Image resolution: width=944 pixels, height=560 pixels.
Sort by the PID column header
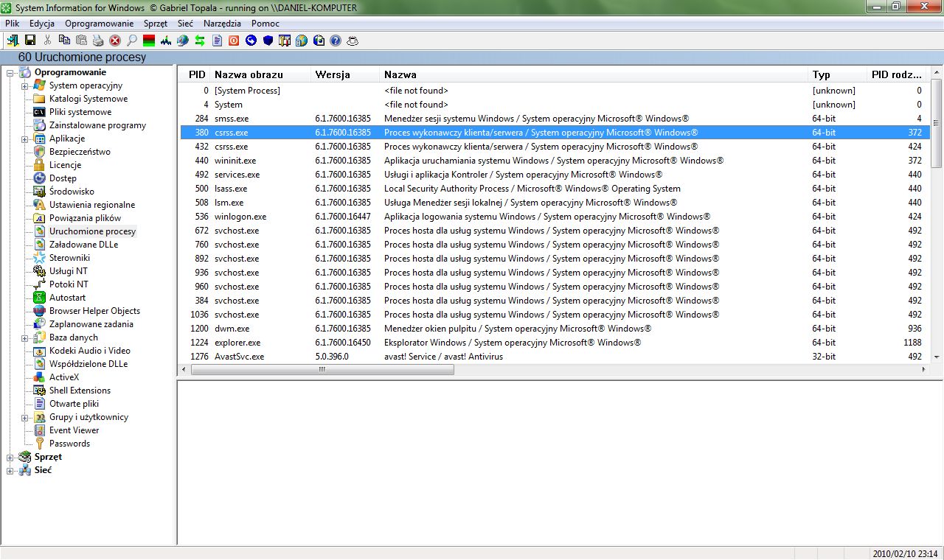click(195, 74)
